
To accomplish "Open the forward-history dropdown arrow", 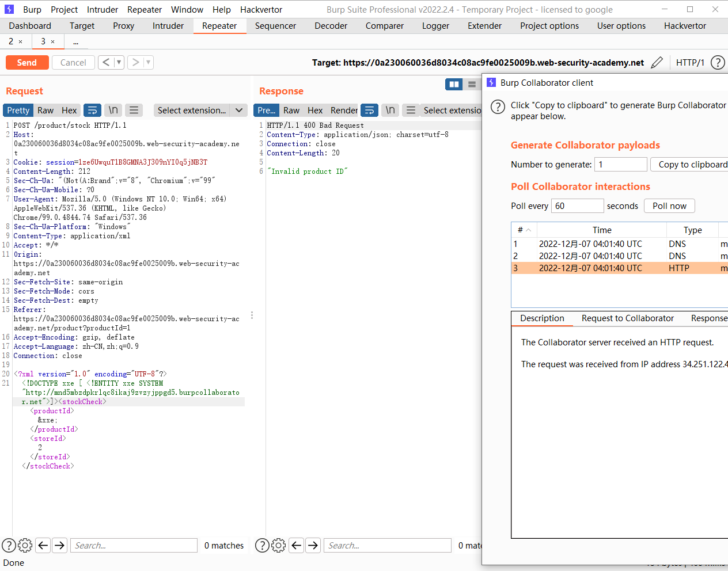I will click(149, 62).
